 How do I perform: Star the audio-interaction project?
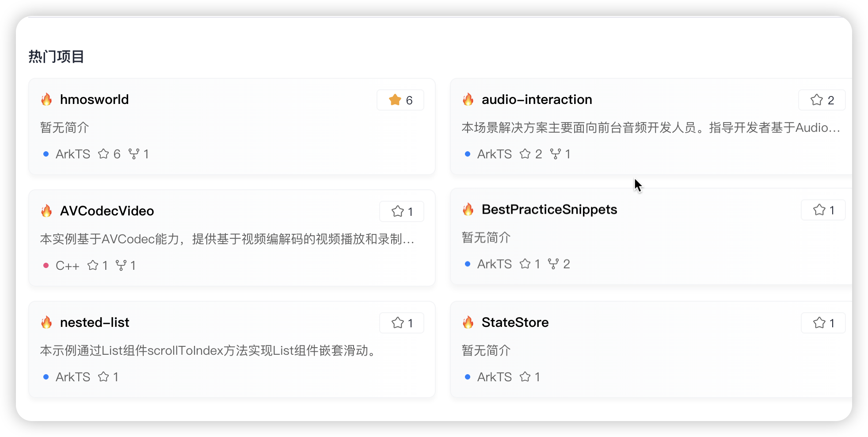coord(822,100)
